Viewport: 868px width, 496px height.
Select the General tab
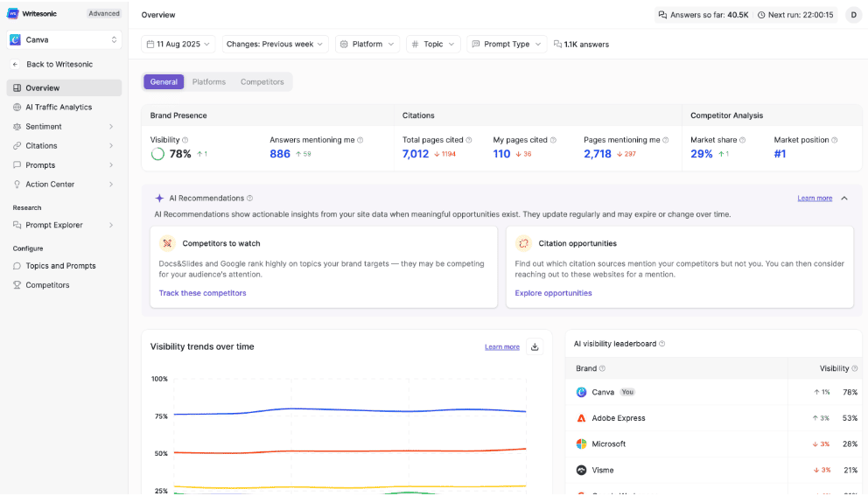coord(164,82)
